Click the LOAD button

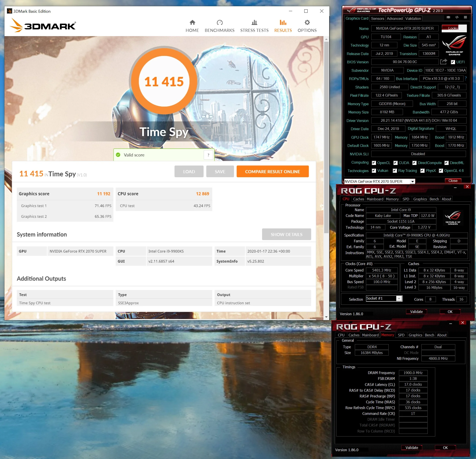(x=189, y=171)
